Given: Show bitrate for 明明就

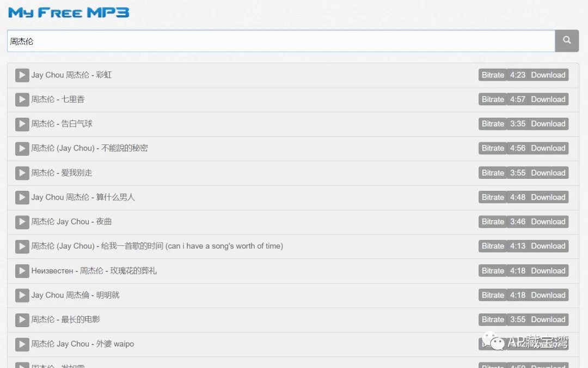Looking at the screenshot, I should coord(493,295).
